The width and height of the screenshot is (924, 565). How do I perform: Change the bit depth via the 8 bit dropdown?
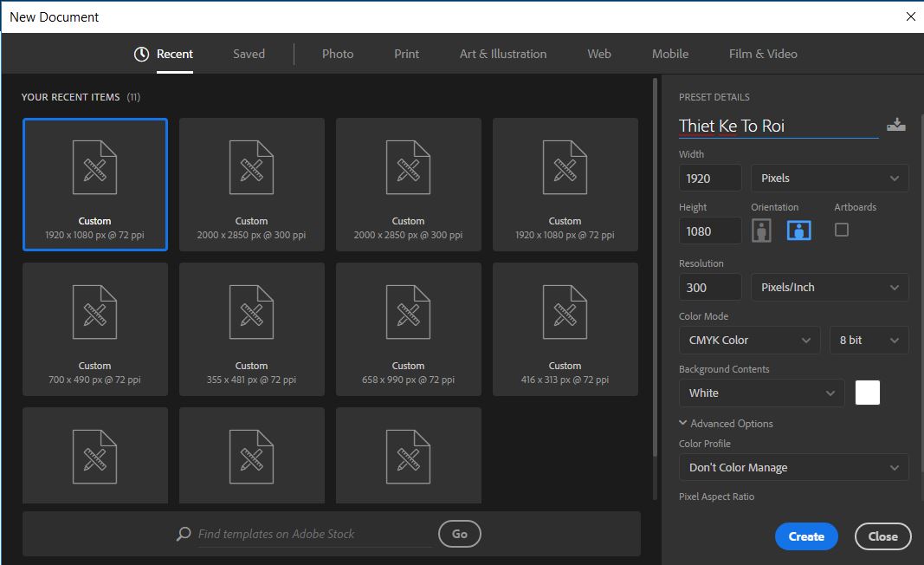[x=868, y=340]
